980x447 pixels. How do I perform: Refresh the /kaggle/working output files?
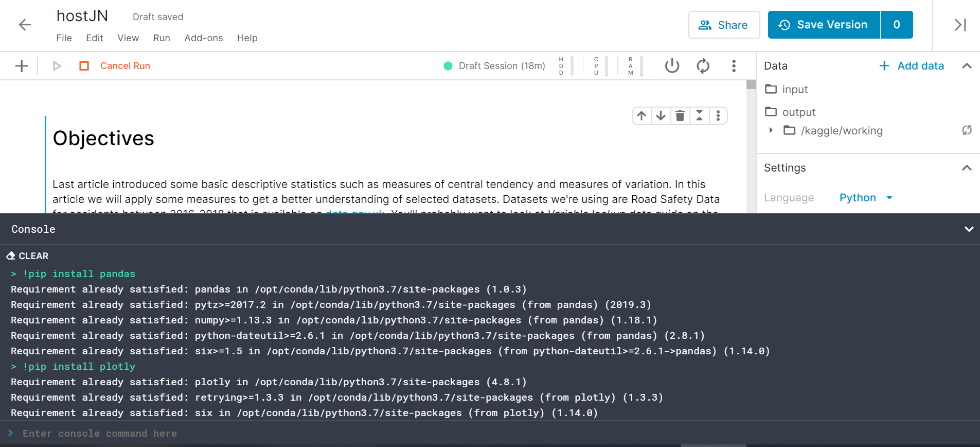click(967, 130)
